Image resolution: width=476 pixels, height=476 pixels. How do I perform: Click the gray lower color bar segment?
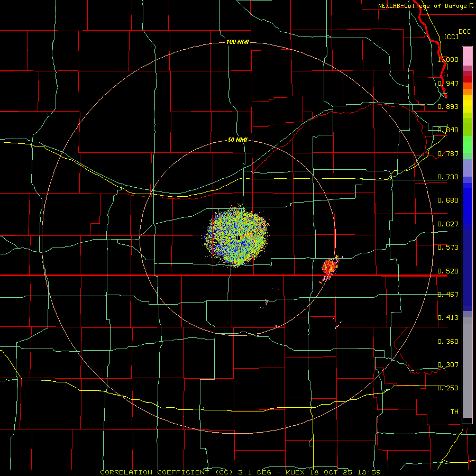(467, 368)
